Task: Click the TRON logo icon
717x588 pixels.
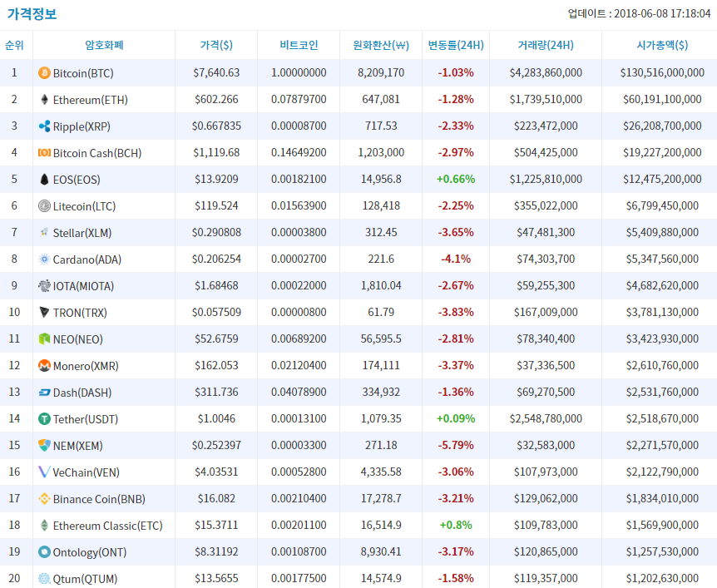Action: 44,312
